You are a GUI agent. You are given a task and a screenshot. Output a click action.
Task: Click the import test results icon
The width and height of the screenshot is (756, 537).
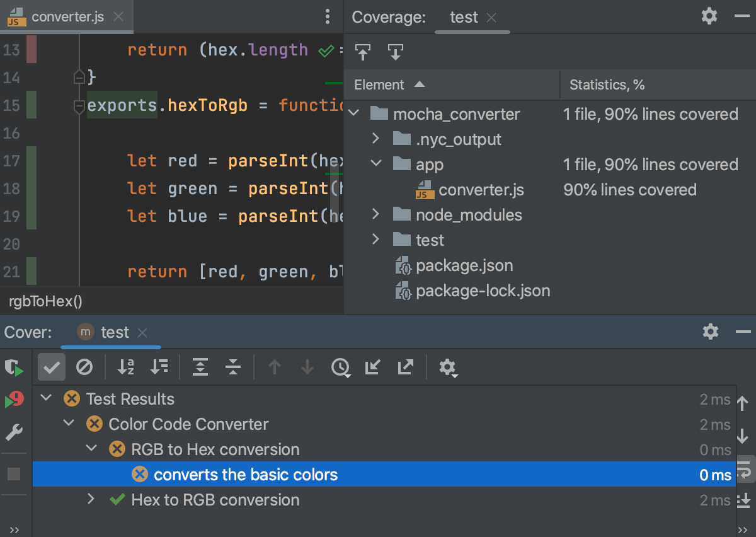click(x=373, y=367)
